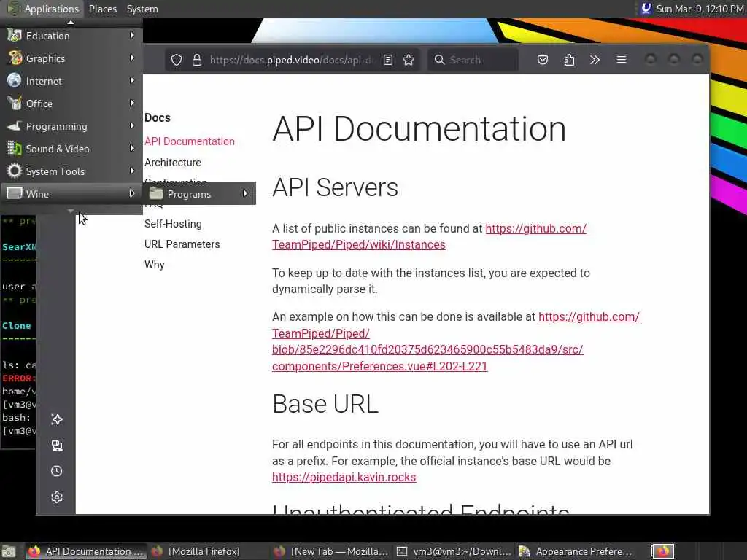This screenshot has height=560, width=747.
Task: Switch to API Documentation taskbar window
Action: pos(85,551)
